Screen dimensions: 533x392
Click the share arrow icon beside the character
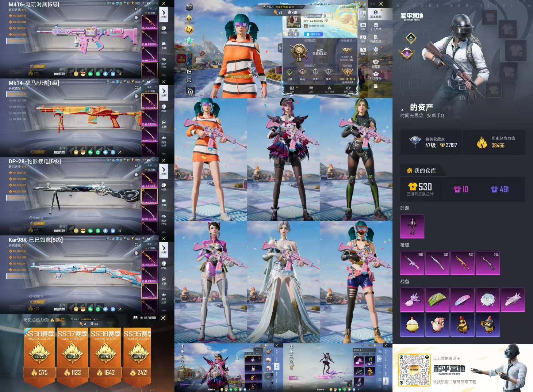click(189, 72)
